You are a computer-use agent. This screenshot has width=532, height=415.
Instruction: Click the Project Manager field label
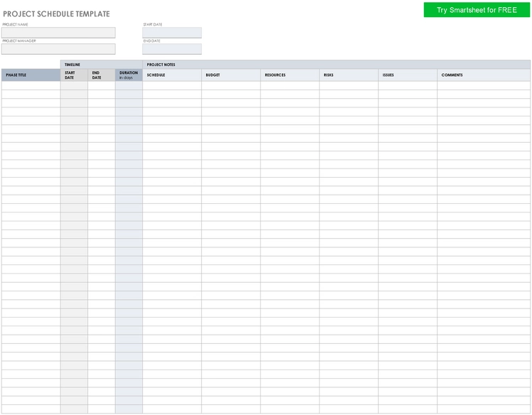click(x=19, y=41)
